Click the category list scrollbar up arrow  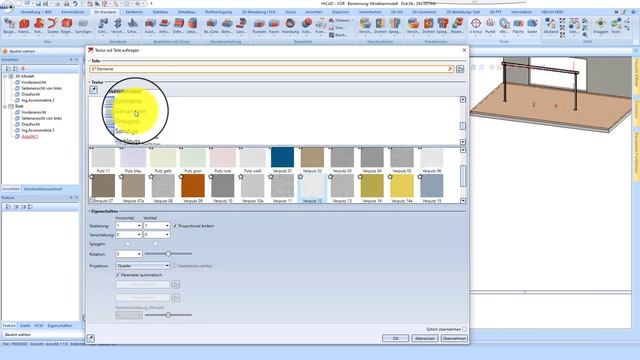point(463,100)
